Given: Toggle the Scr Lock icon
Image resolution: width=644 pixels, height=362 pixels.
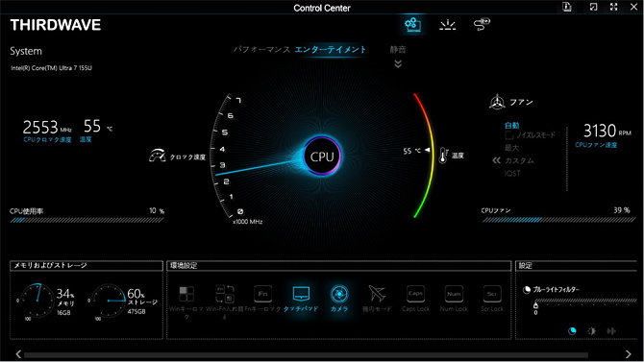Looking at the screenshot, I should tap(492, 294).
